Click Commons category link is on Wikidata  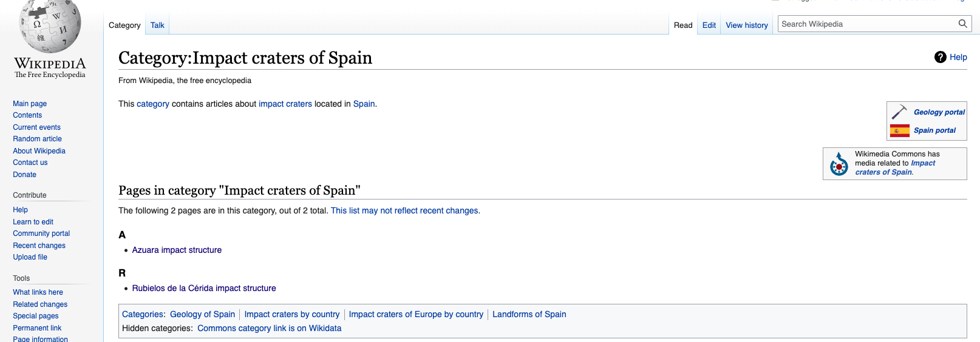coord(269,328)
